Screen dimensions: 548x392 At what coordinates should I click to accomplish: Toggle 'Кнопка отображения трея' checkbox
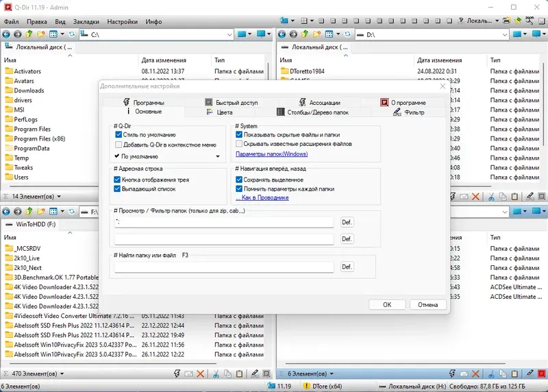tap(117, 180)
